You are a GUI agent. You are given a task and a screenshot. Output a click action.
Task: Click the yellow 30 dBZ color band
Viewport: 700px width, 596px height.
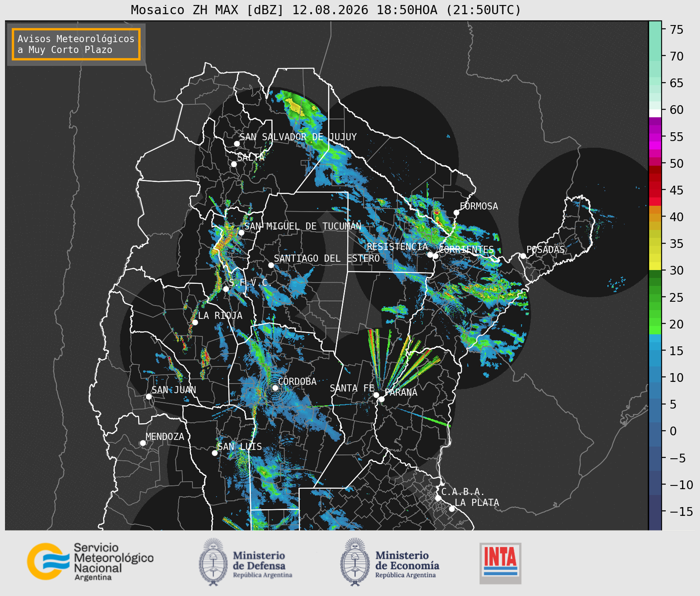coord(655,266)
